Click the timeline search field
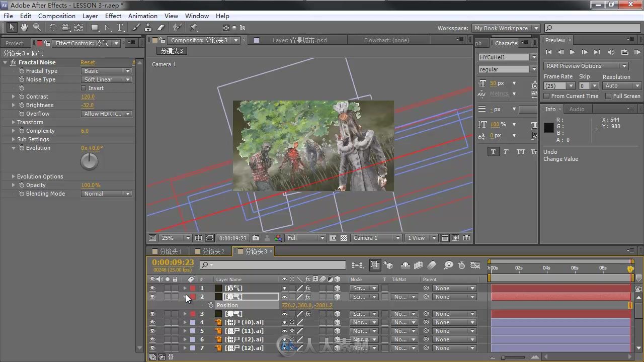This screenshot has height=362, width=644. pos(273,265)
